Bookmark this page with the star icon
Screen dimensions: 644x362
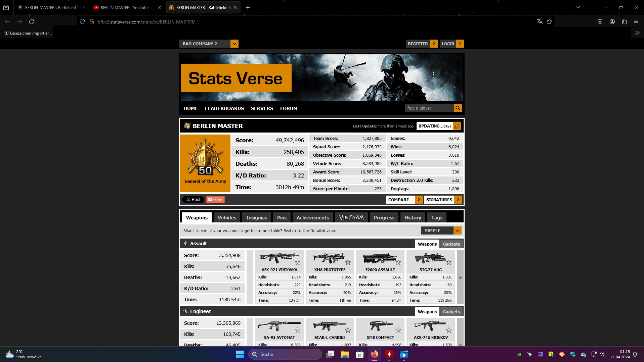[x=549, y=22]
